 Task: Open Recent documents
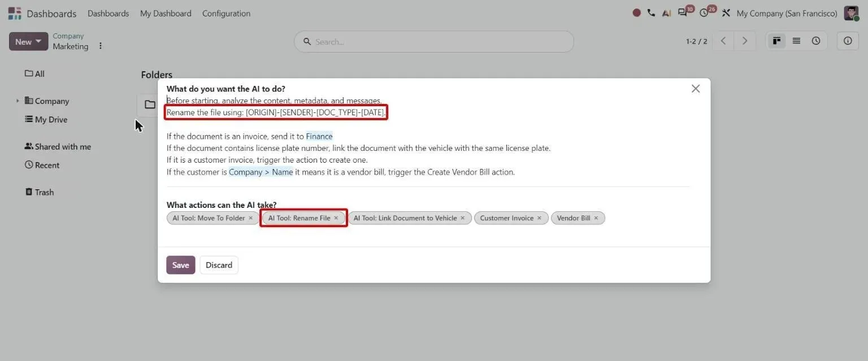click(x=42, y=165)
